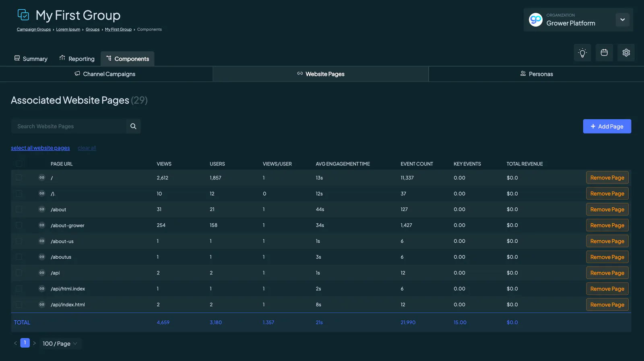
Task: Expand the organization dropdown chevron
Action: pos(622,20)
